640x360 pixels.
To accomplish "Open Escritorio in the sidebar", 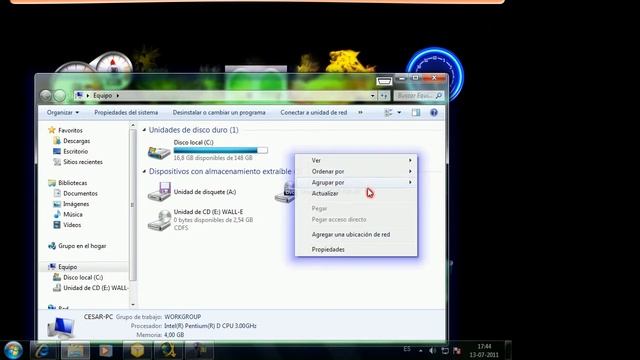I will point(75,151).
